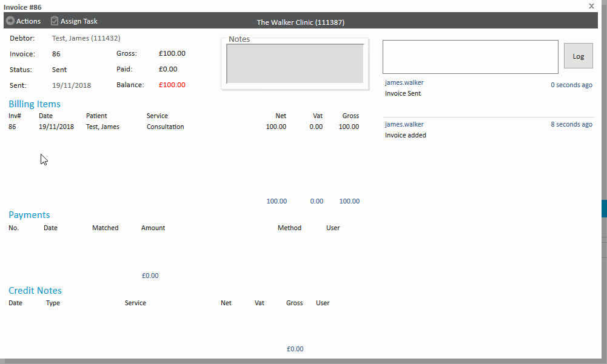Click the billing items Net total 100.00
607x364 pixels.
point(277,201)
